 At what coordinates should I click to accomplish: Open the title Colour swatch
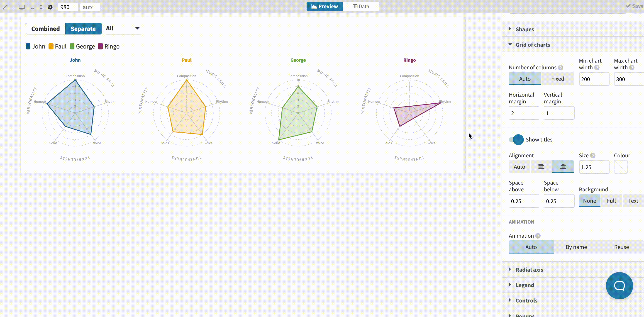(x=620, y=167)
